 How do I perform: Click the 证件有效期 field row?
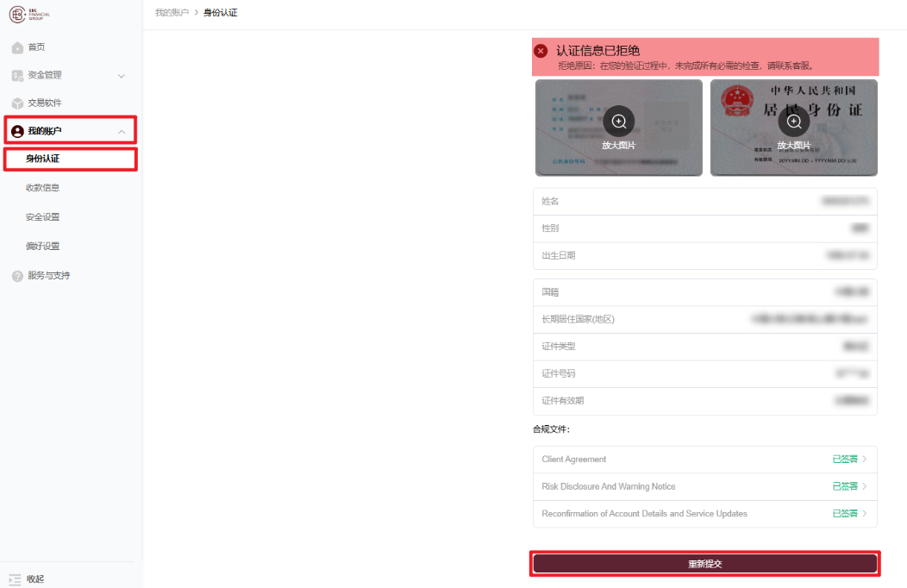point(704,401)
